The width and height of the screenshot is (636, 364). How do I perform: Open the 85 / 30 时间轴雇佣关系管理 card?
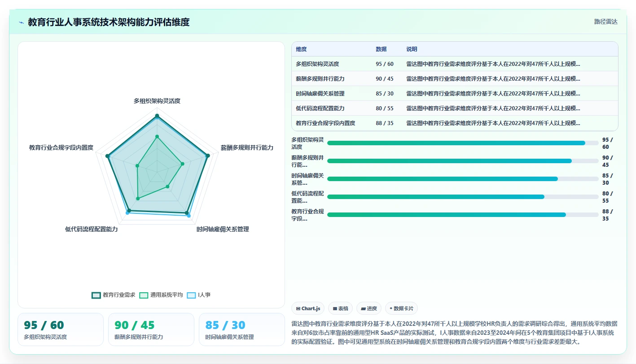[242, 329]
